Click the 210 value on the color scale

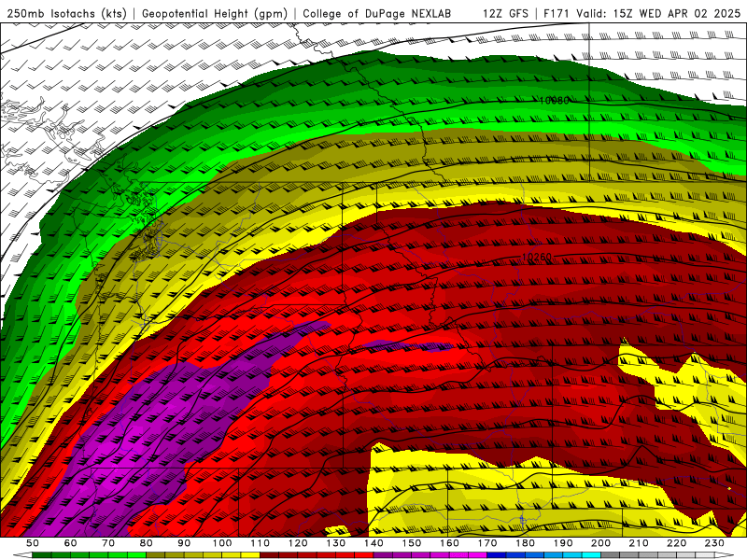(x=639, y=543)
